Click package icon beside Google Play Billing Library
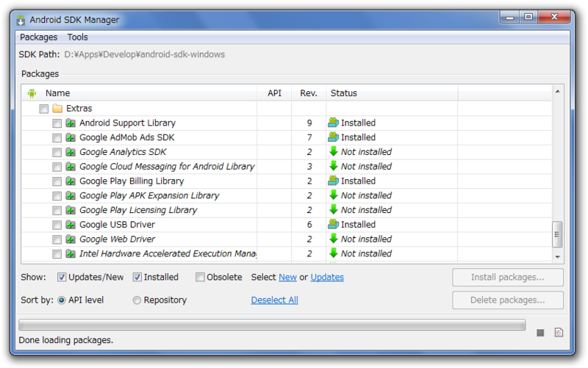 71,181
